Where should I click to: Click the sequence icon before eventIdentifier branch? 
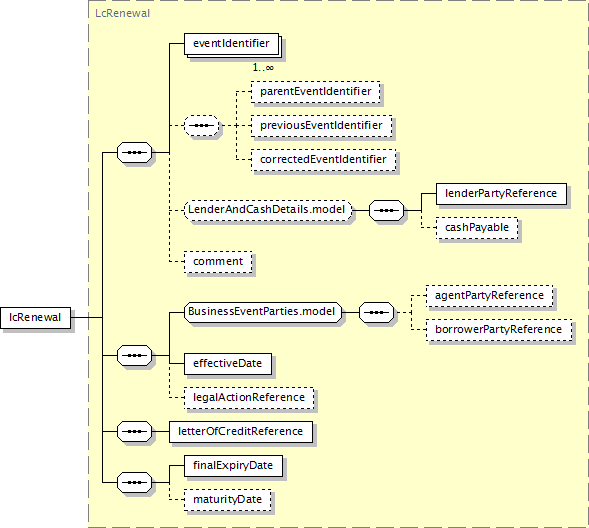[134, 152]
